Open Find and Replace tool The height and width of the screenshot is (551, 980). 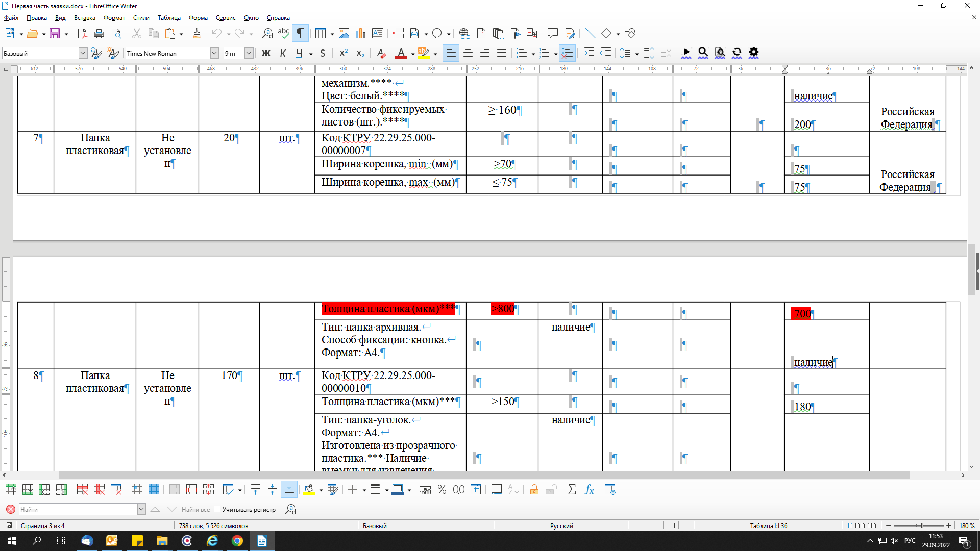tap(267, 34)
